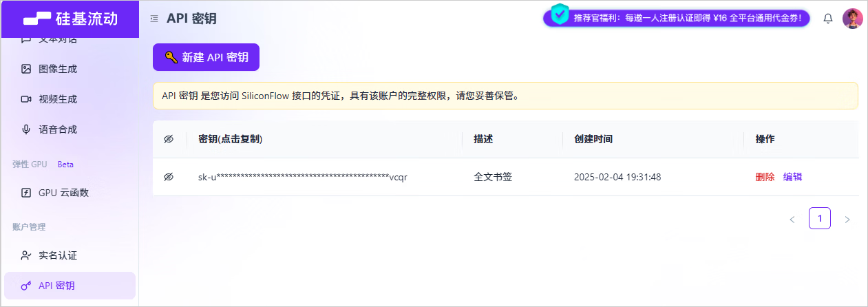
Task: Open 实名认证 in the sidebar
Action: coord(70,255)
